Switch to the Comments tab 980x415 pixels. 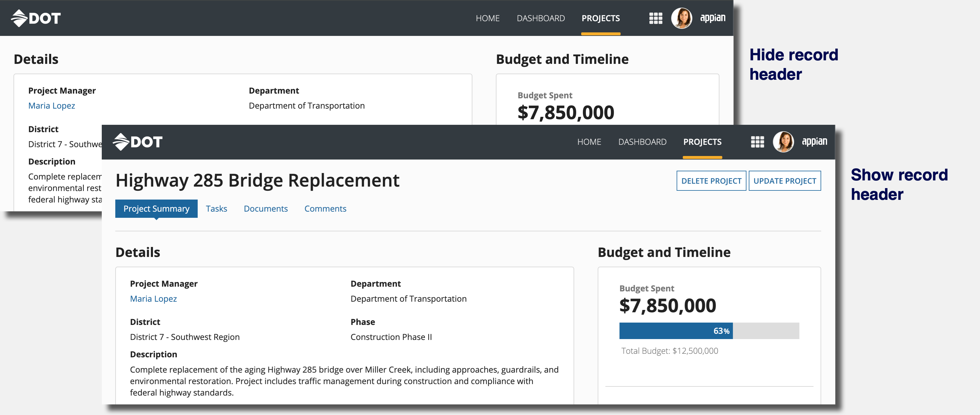[325, 209]
